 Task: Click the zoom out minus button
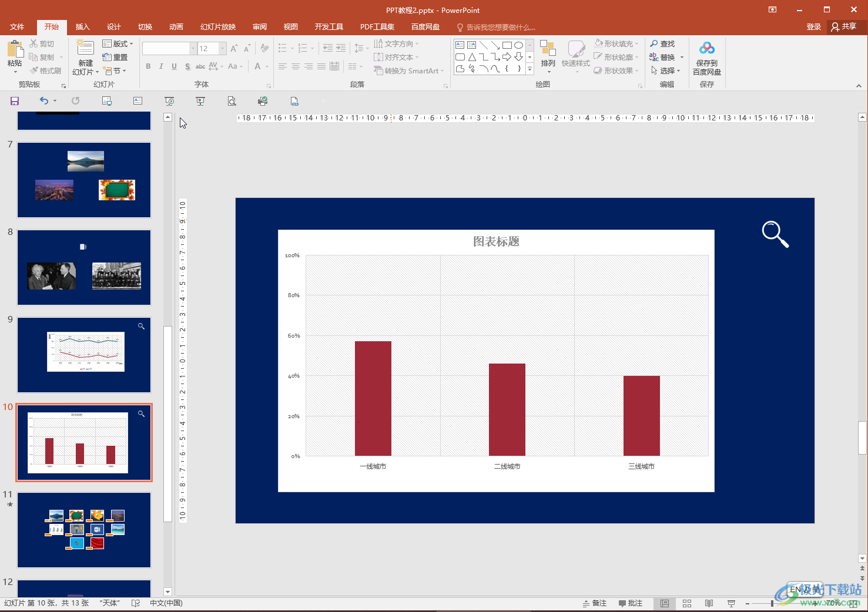click(x=748, y=603)
